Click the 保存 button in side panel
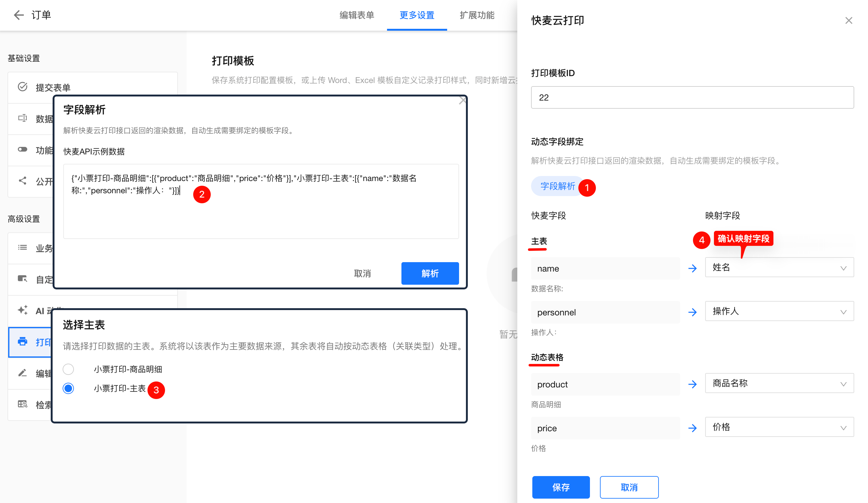 [561, 487]
